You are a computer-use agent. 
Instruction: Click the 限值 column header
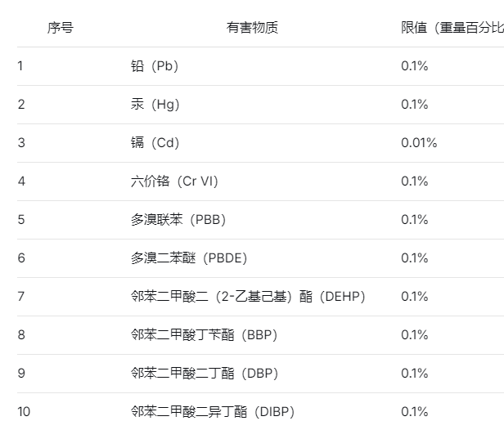(451, 28)
